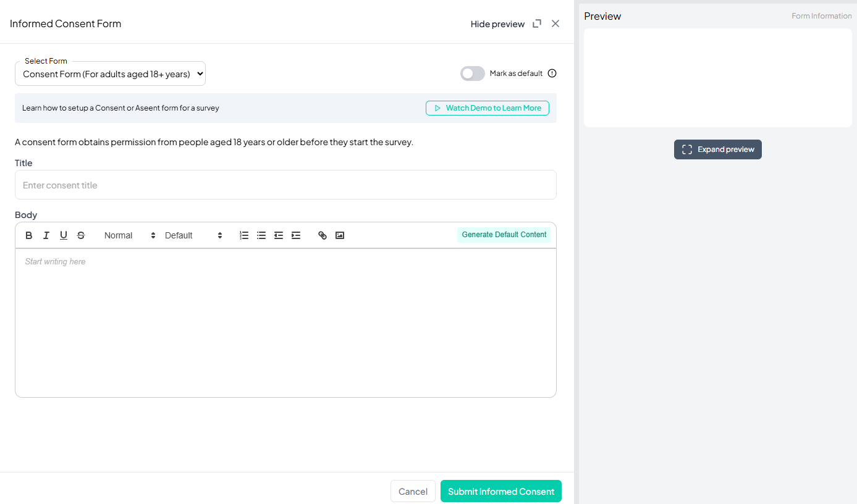Open the Select Form dropdown
This screenshot has width=857, height=504.
pyautogui.click(x=110, y=74)
